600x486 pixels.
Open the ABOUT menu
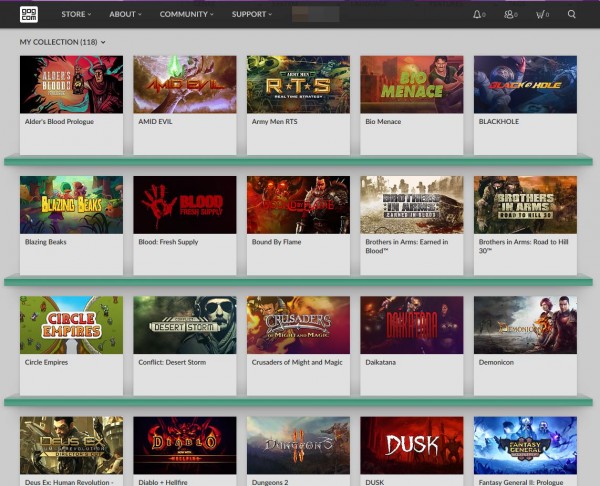coord(125,14)
